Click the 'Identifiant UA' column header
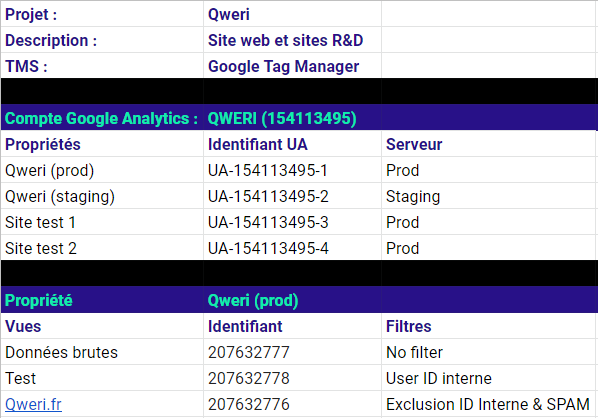The height and width of the screenshot is (418, 598). pos(293,144)
